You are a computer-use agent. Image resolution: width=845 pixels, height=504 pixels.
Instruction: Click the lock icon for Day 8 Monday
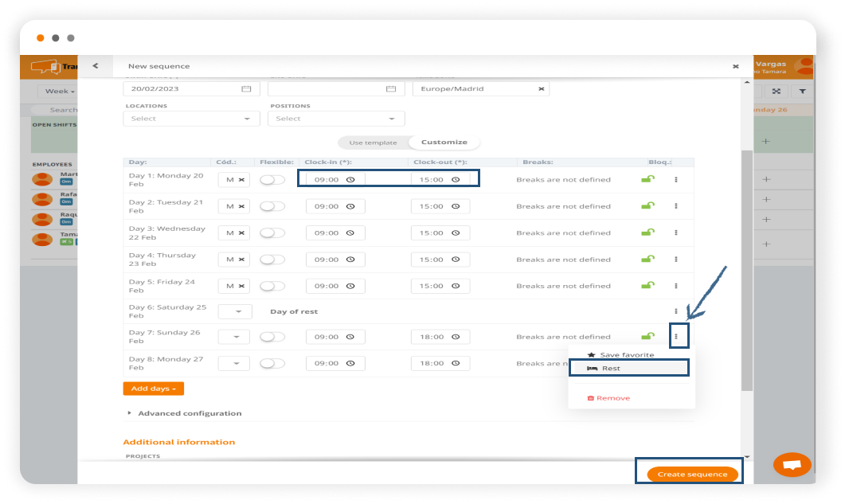coord(647,363)
